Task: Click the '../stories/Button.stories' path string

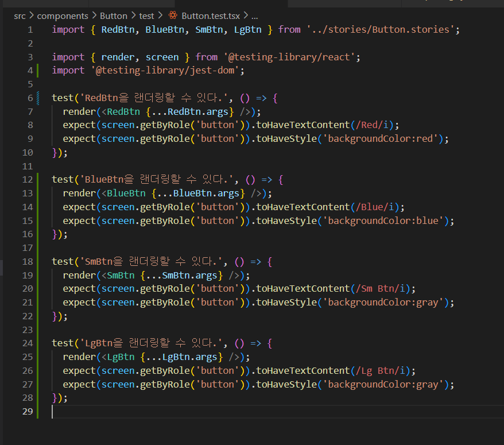Action: click(x=380, y=30)
